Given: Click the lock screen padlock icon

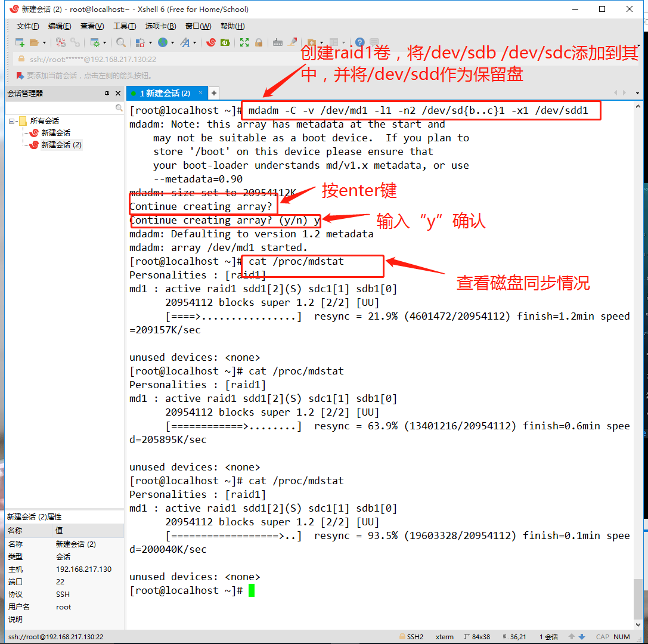Looking at the screenshot, I should pos(259,42).
